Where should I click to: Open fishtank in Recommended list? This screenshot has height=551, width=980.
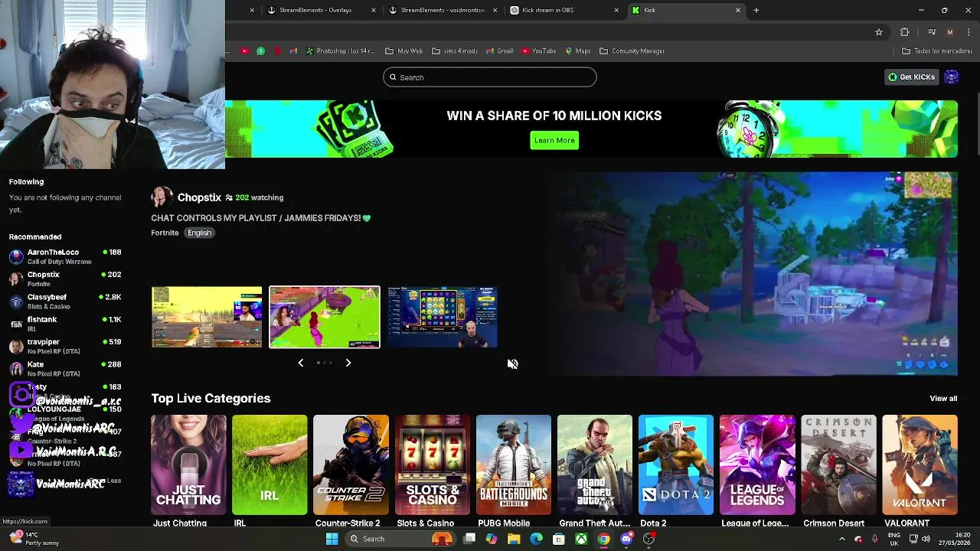click(65, 324)
